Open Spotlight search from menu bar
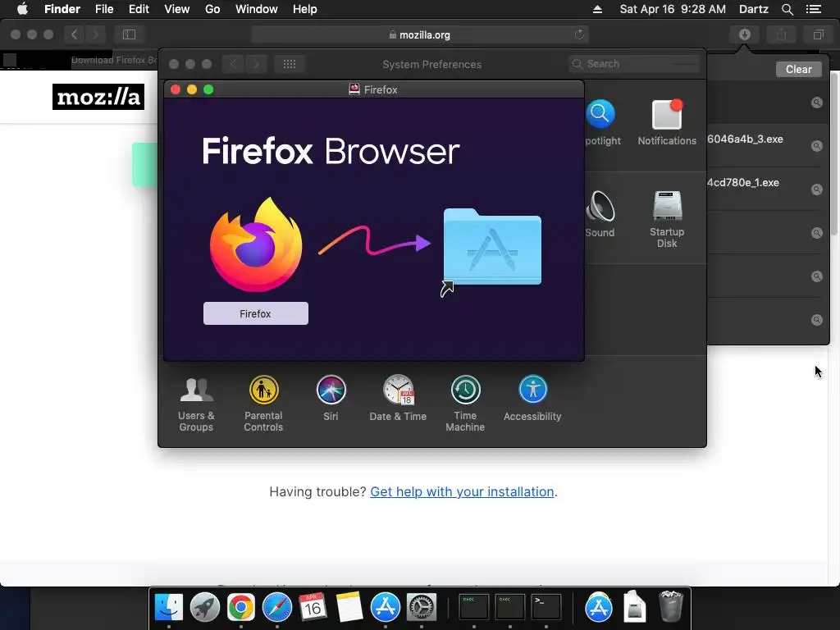The width and height of the screenshot is (840, 630). [787, 9]
